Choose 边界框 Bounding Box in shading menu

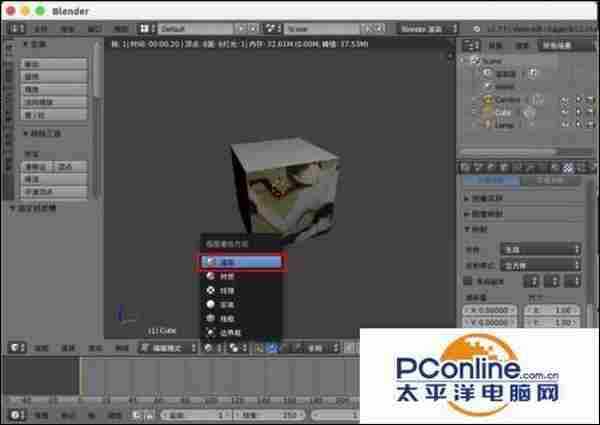point(241,332)
